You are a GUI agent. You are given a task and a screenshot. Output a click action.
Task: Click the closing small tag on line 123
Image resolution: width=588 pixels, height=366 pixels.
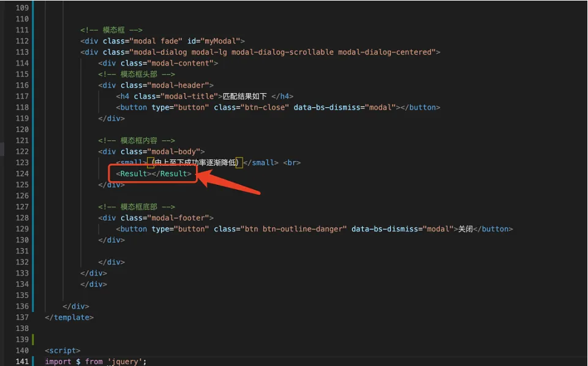(261, 163)
